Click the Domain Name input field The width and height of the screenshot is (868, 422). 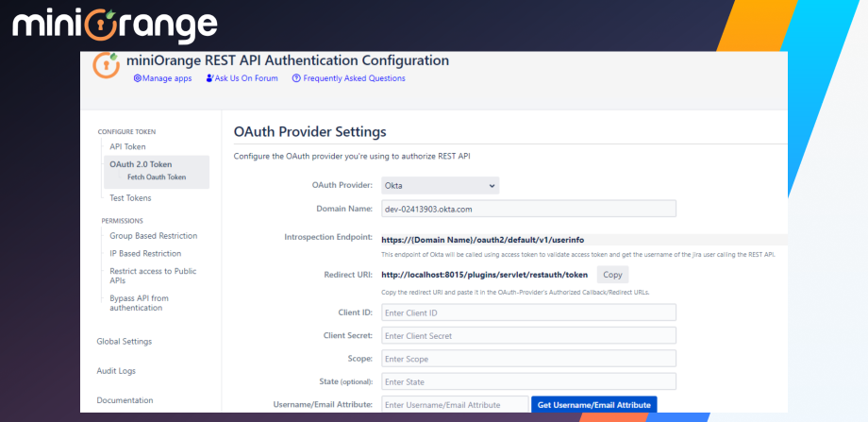(528, 209)
